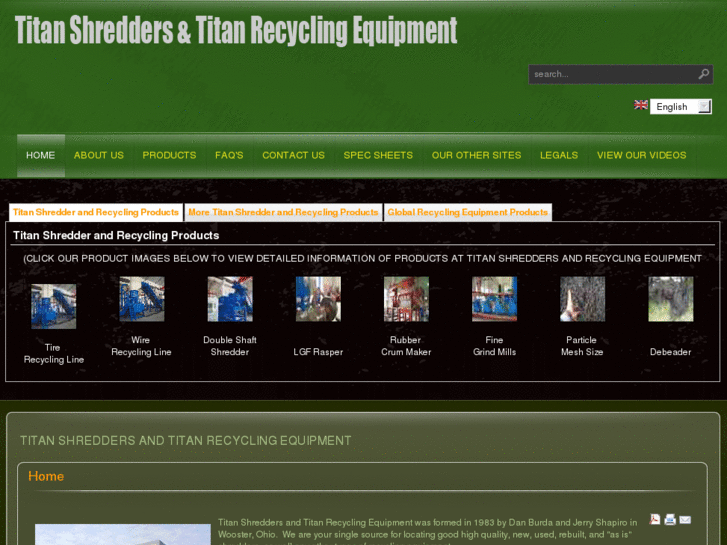Switch to More Titan Shredder and Recycling Products tab
The image size is (727, 545).
283,212
